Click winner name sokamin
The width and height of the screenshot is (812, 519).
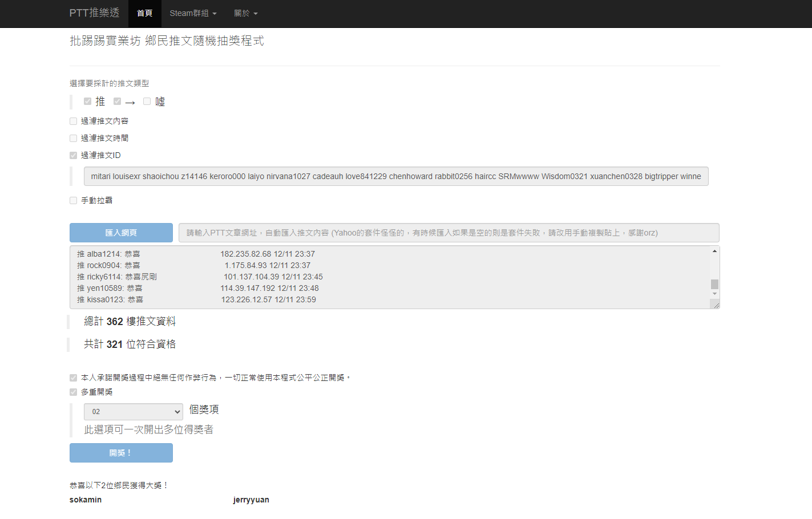86,500
